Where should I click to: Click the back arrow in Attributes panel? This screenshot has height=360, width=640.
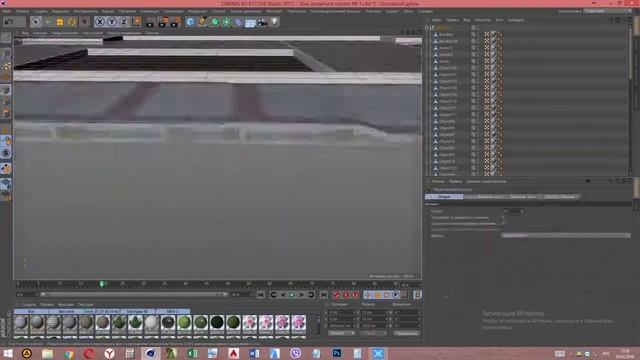[588, 181]
